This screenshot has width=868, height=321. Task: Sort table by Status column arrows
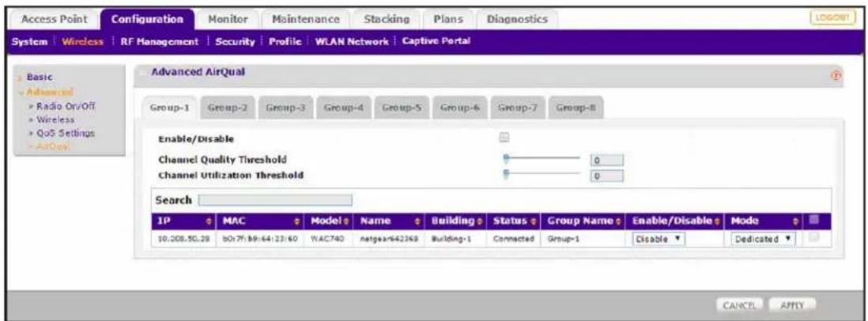point(533,222)
